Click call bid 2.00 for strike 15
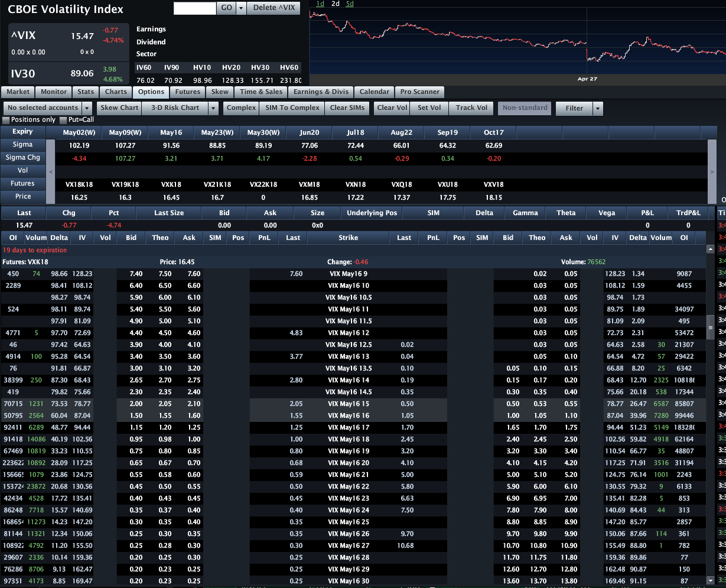Screen dimensions: 726x588 [x=136, y=404]
